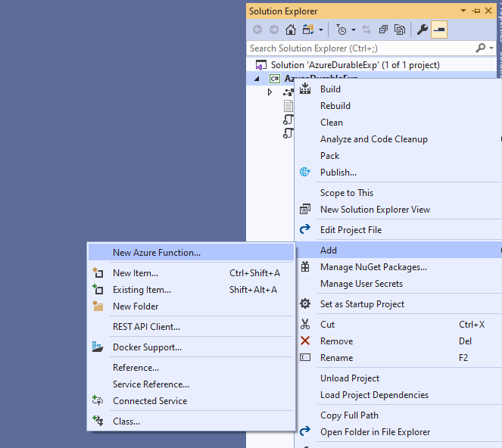Select Cut in the context menu

[x=328, y=325]
